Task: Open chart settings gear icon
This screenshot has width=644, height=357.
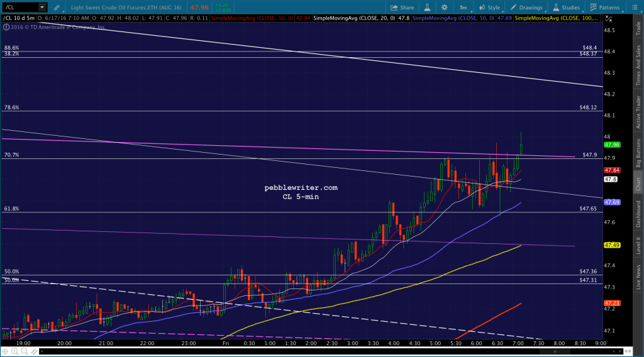Action: (445, 8)
